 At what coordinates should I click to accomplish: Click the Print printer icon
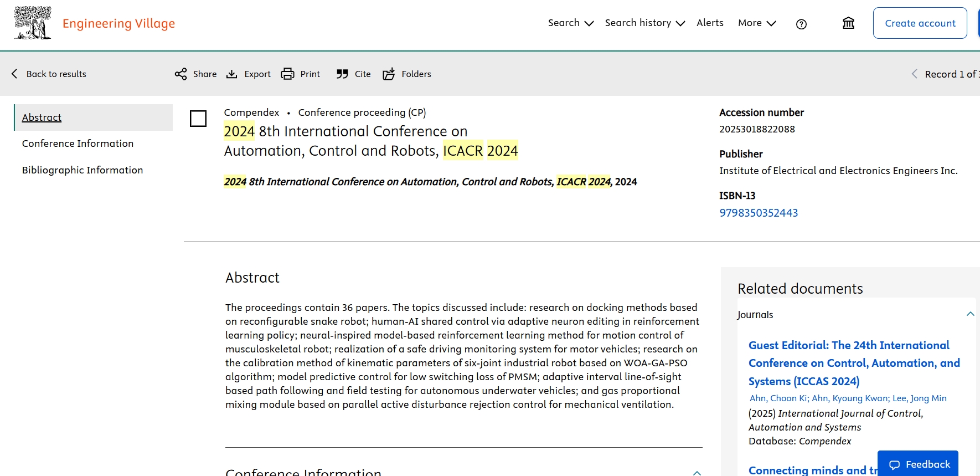click(x=287, y=74)
